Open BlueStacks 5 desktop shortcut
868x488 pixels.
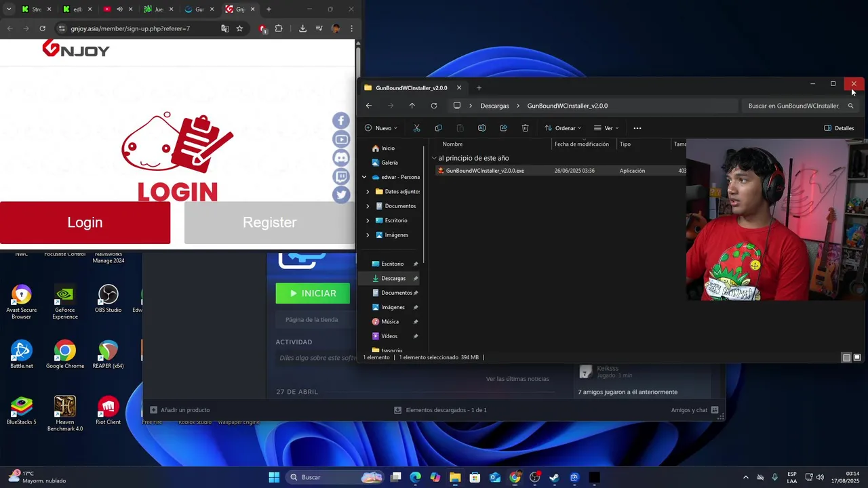pos(21,411)
